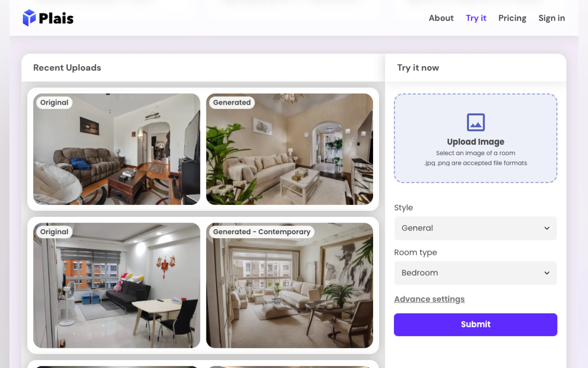Click the Plais cube logo icon

pos(29,18)
